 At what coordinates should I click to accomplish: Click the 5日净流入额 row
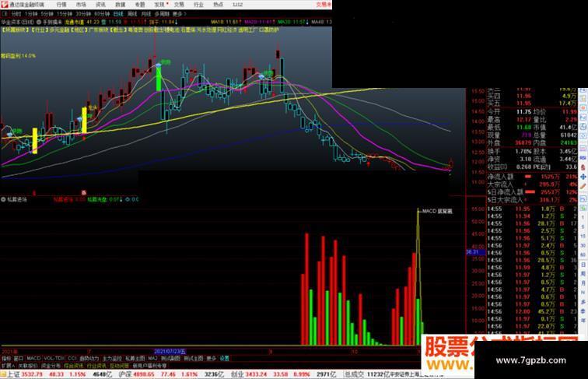(532, 191)
